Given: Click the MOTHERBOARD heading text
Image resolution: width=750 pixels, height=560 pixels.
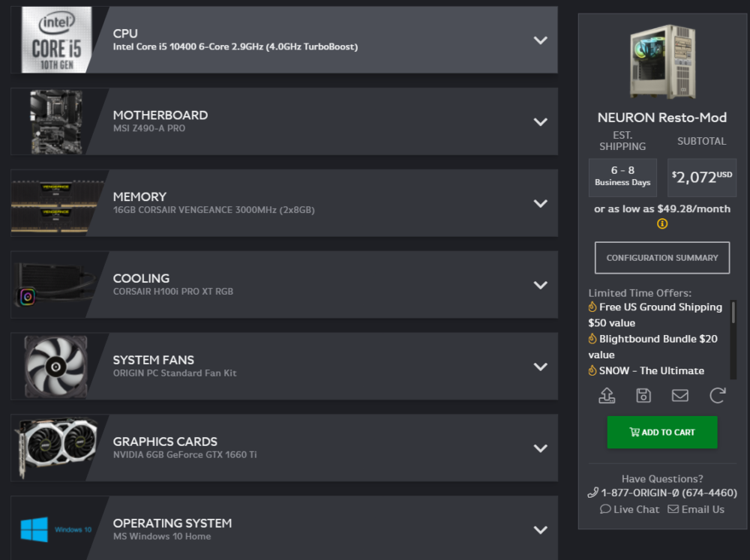Looking at the screenshot, I should [x=160, y=115].
